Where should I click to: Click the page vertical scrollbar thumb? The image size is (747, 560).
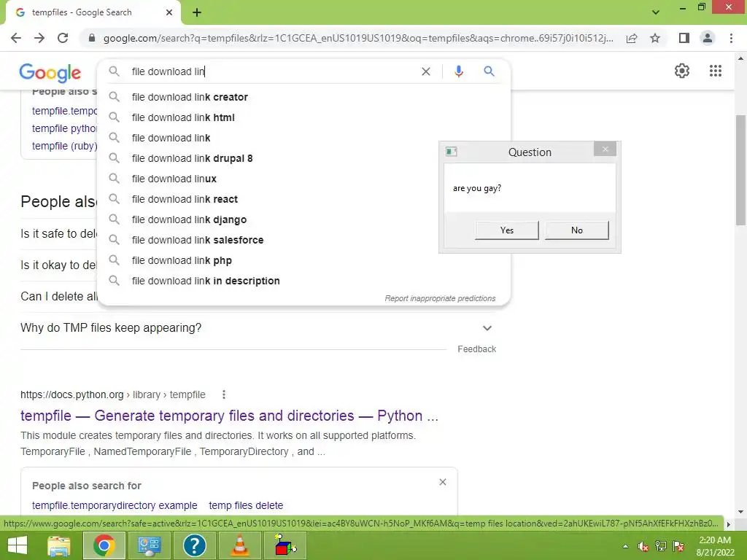(x=740, y=170)
